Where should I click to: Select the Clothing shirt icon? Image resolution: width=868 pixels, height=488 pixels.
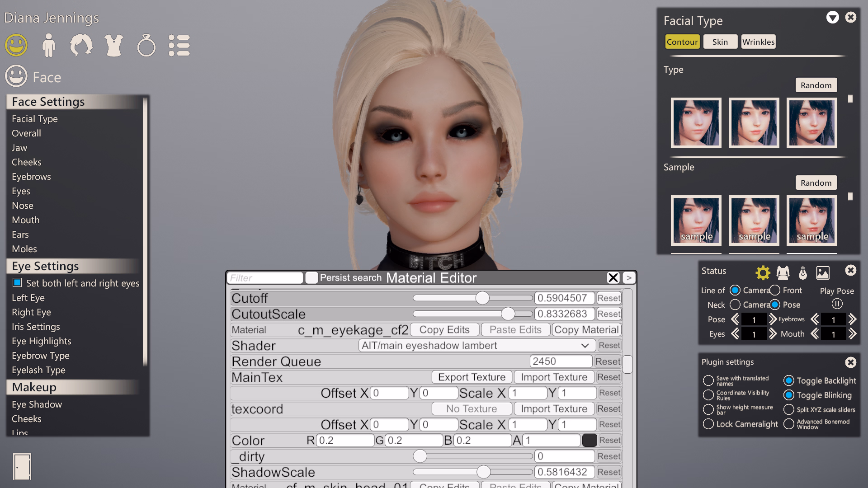click(113, 45)
